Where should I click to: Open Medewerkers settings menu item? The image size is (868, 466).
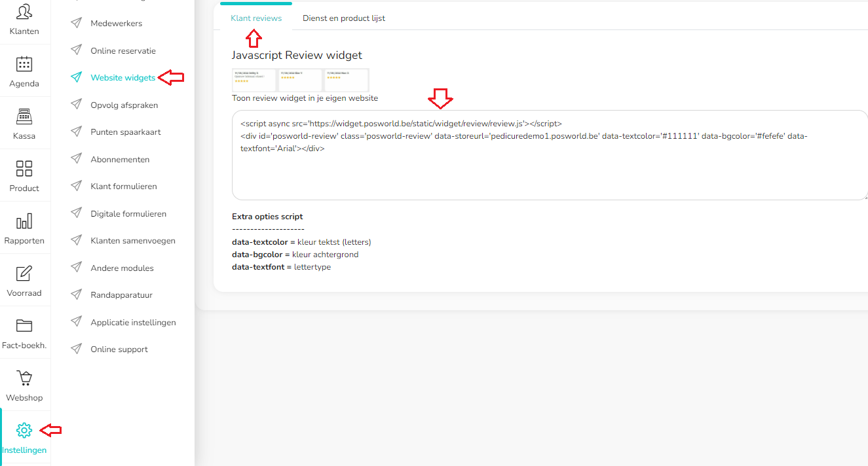click(x=117, y=24)
